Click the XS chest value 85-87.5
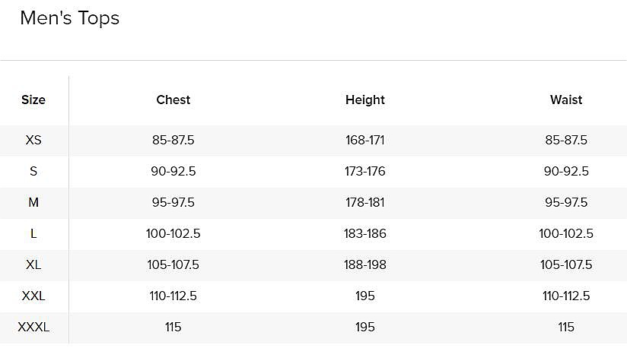Viewport: 627px width, 364px height. (x=173, y=141)
